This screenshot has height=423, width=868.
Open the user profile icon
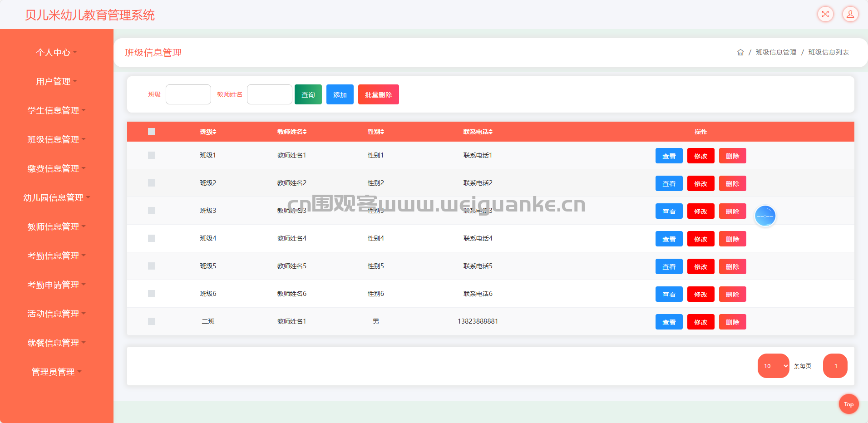coord(850,14)
